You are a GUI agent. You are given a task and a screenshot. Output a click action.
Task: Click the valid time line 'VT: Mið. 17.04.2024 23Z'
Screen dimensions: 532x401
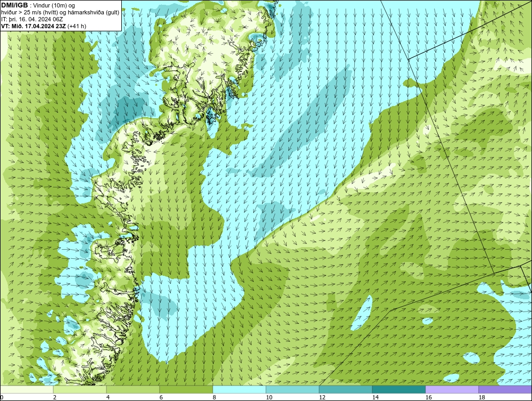(34, 26)
